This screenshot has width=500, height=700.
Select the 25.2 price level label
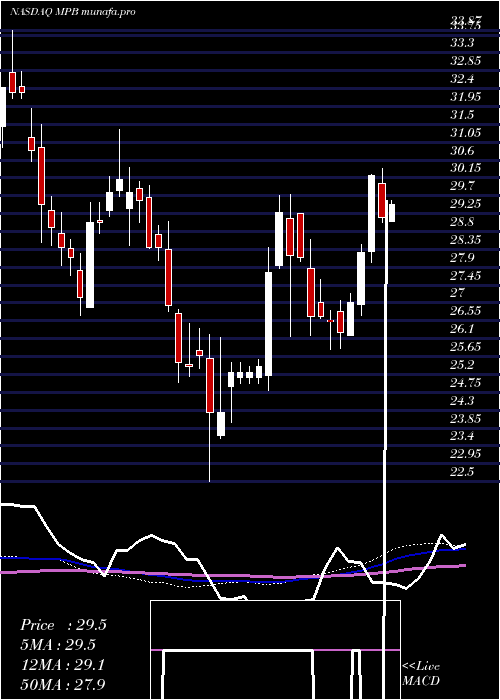462,365
